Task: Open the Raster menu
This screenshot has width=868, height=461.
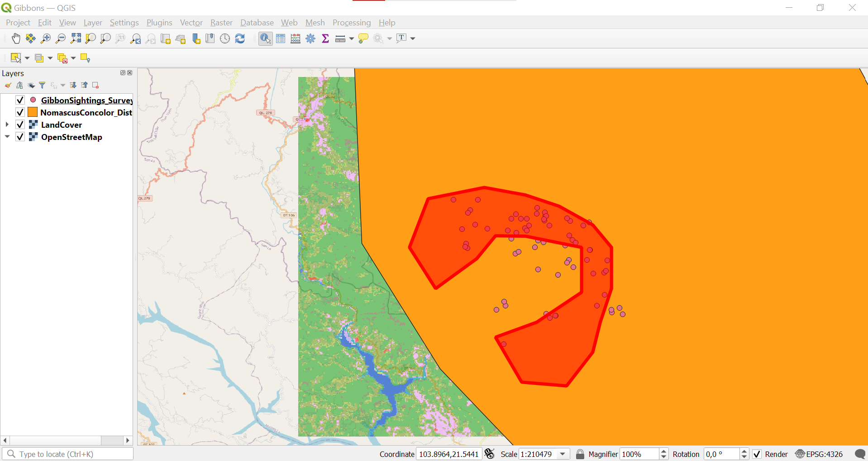Action: coord(221,23)
